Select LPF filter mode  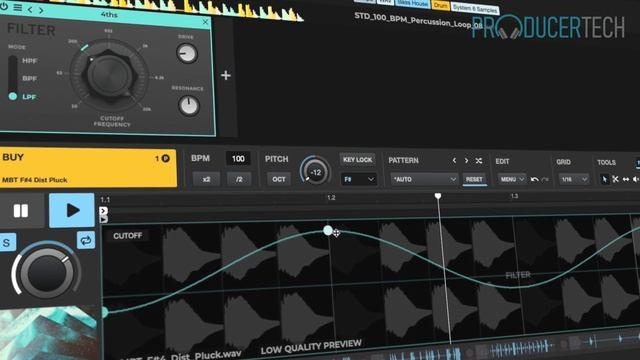[x=29, y=97]
